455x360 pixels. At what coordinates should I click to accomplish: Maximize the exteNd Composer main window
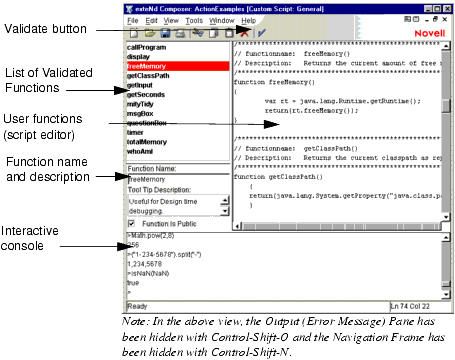coord(437,9)
